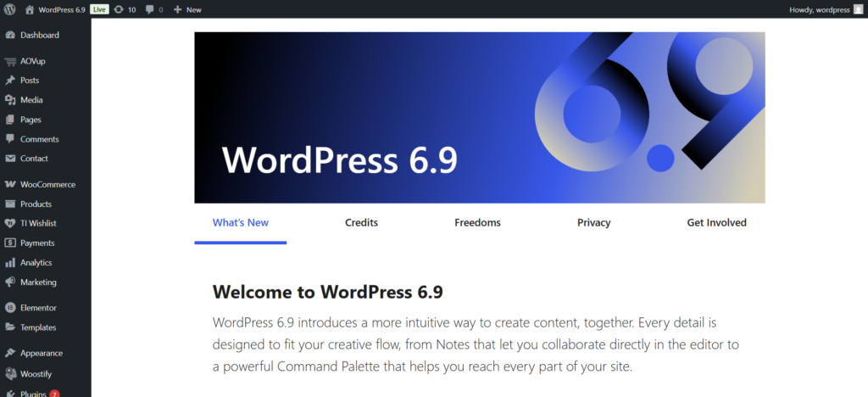Click the comments bubble icon in admin bar
Image resolution: width=868 pixels, height=397 pixels.
click(x=150, y=9)
